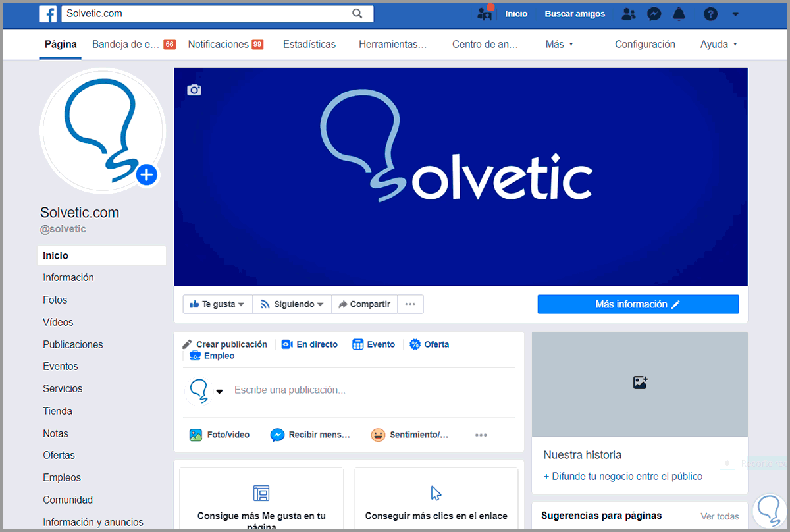Click the Solvetic.com page title
The height and width of the screenshot is (532, 790).
click(80, 213)
